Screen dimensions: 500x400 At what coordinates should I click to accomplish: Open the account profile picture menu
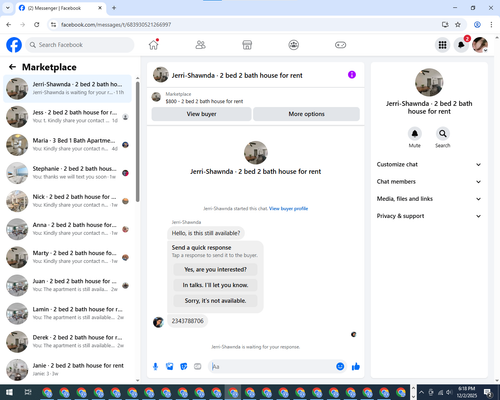480,45
